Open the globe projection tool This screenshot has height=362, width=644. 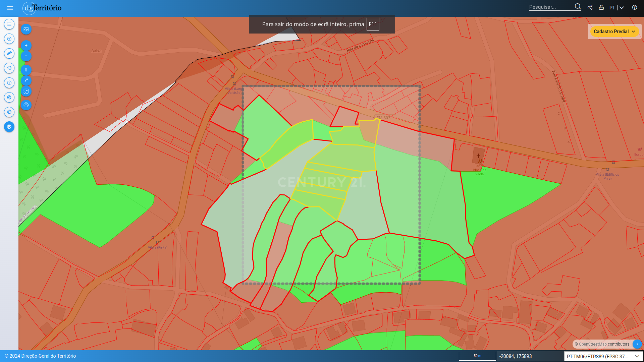[x=9, y=112]
